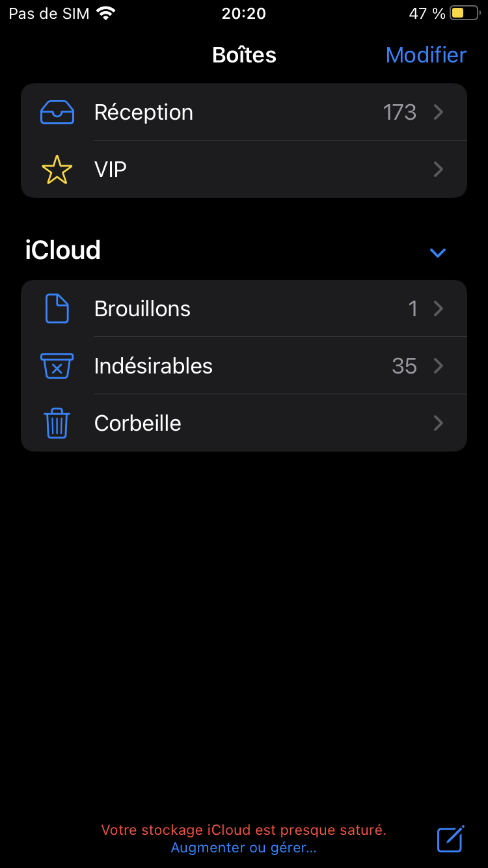488x868 pixels.
Task: Open Réception via its right chevron
Action: pyautogui.click(x=439, y=113)
